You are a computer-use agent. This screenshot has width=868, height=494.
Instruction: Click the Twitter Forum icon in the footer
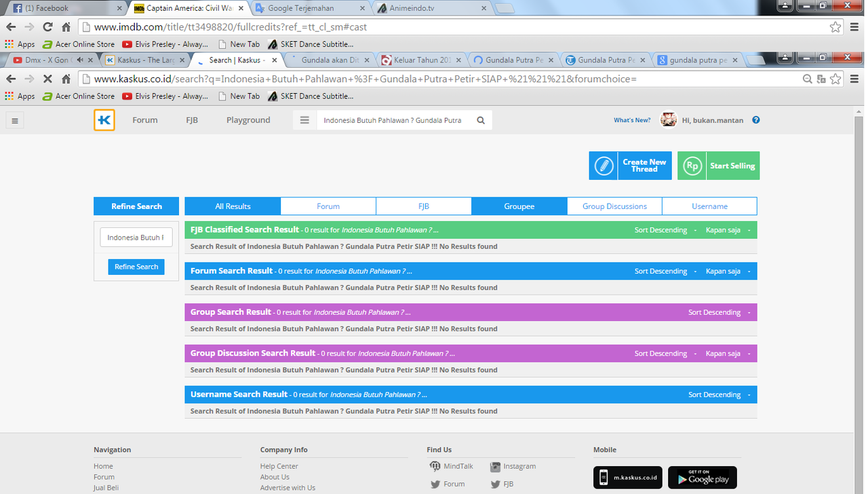435,484
